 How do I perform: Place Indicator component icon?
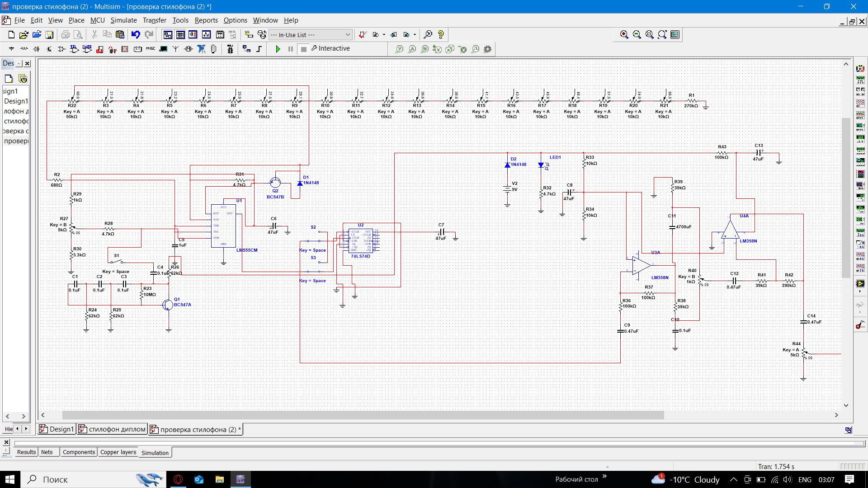pos(125,49)
